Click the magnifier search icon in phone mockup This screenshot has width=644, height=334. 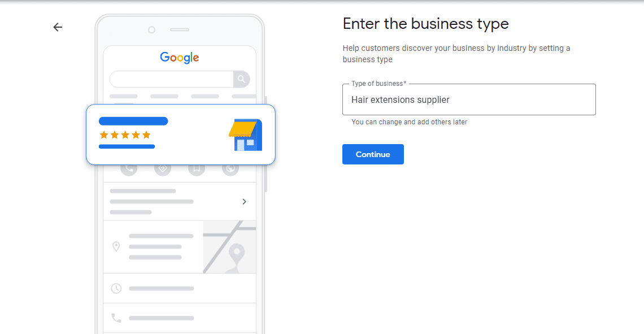coord(242,79)
